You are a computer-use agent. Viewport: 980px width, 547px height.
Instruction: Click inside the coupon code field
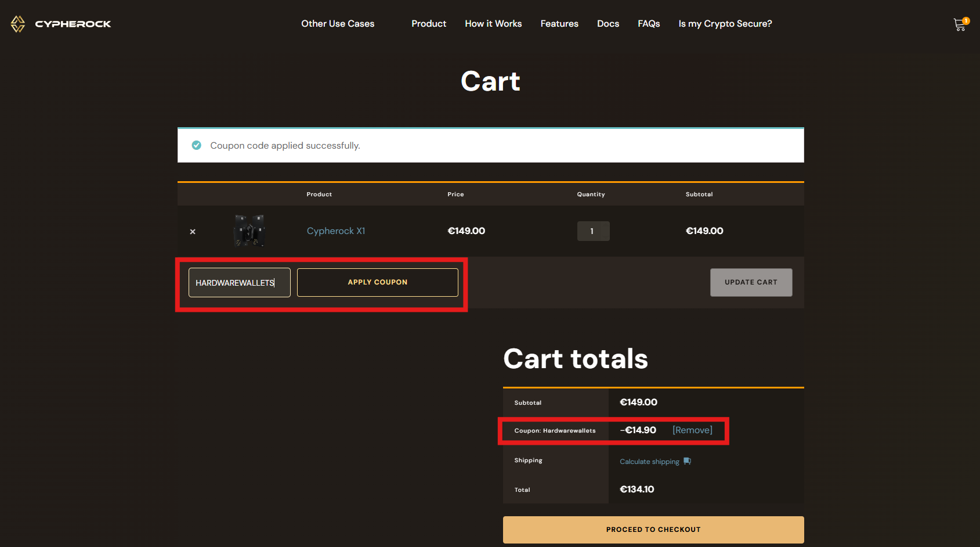[238, 282]
